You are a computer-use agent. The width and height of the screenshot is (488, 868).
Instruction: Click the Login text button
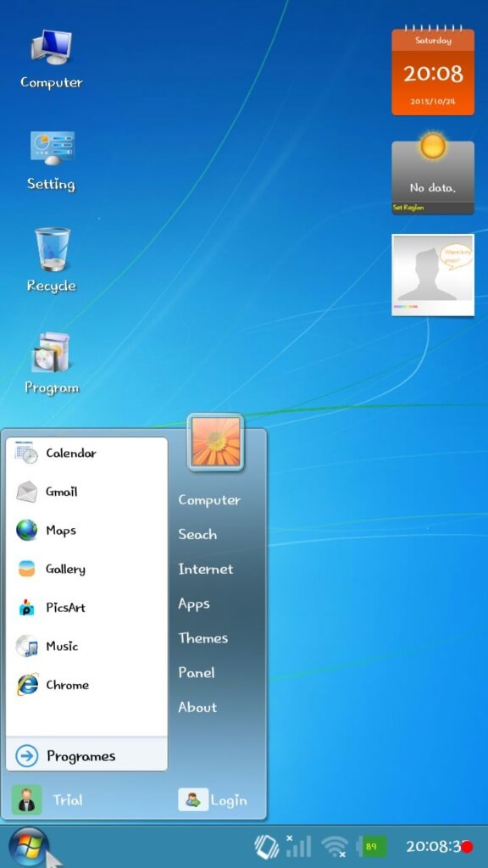point(229,800)
